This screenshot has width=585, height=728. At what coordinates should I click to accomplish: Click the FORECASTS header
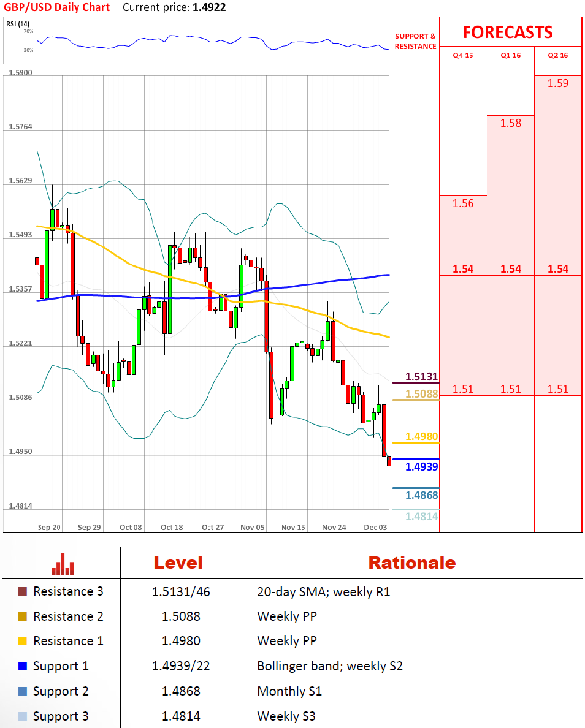(x=508, y=32)
